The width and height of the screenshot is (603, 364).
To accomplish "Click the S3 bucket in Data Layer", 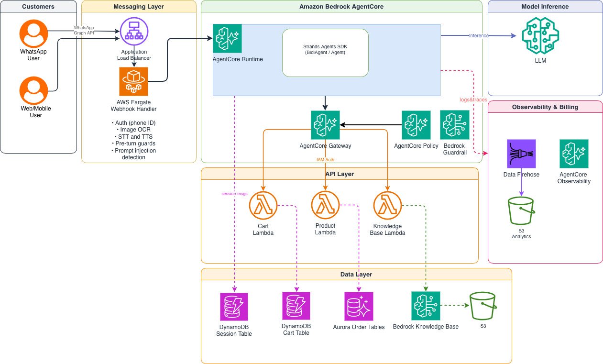I will point(483,306).
